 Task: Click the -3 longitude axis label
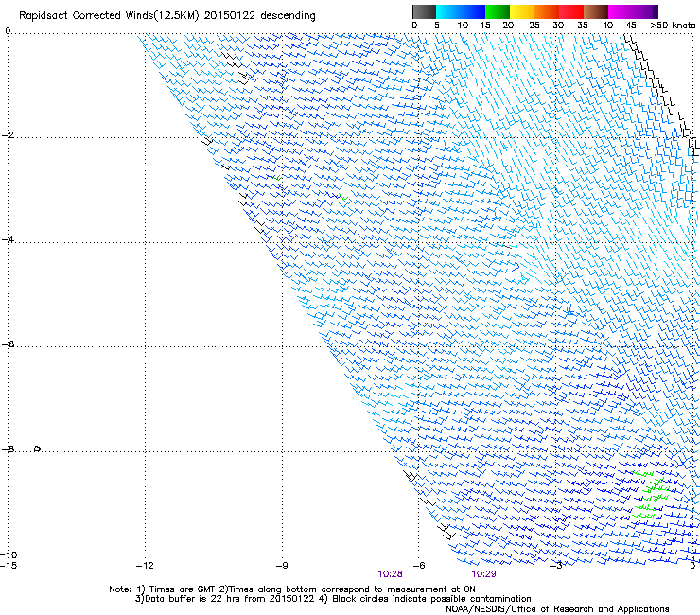tap(555, 566)
